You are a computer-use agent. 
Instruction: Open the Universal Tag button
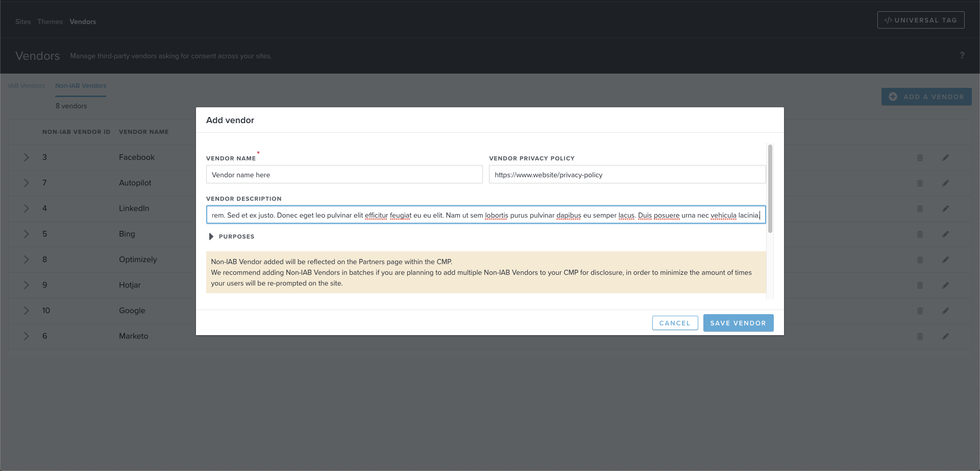920,20
